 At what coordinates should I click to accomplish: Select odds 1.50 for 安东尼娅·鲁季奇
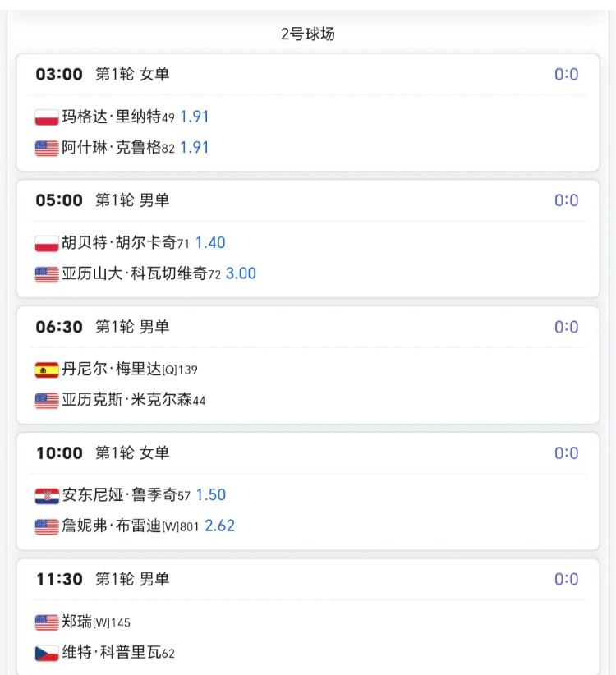point(210,494)
